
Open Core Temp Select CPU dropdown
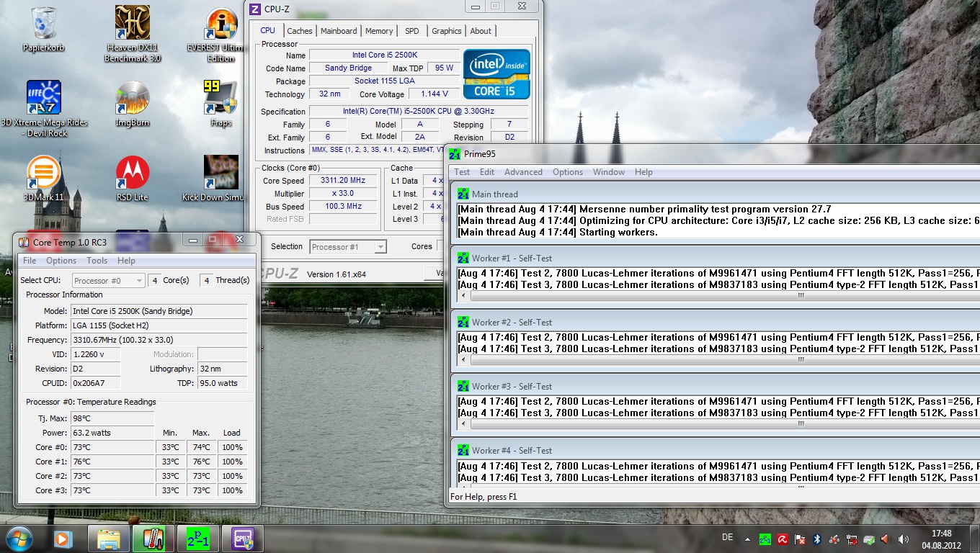(x=109, y=281)
